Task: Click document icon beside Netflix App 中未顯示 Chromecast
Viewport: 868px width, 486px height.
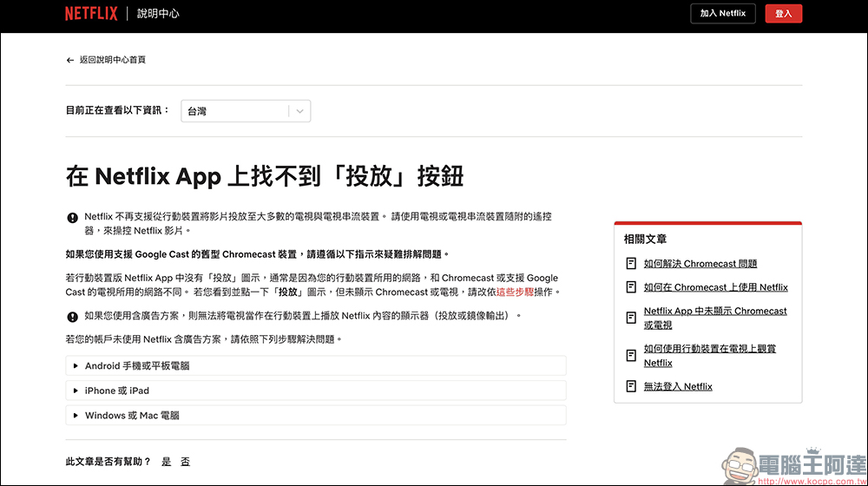Action: [x=631, y=318]
